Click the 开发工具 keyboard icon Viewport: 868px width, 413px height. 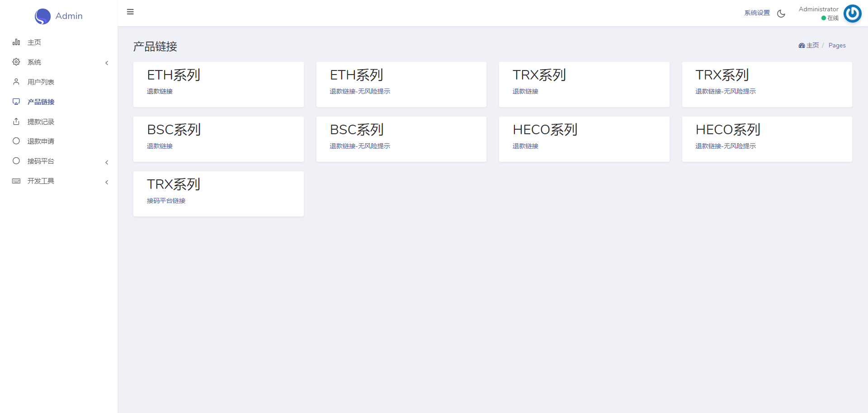coord(16,181)
